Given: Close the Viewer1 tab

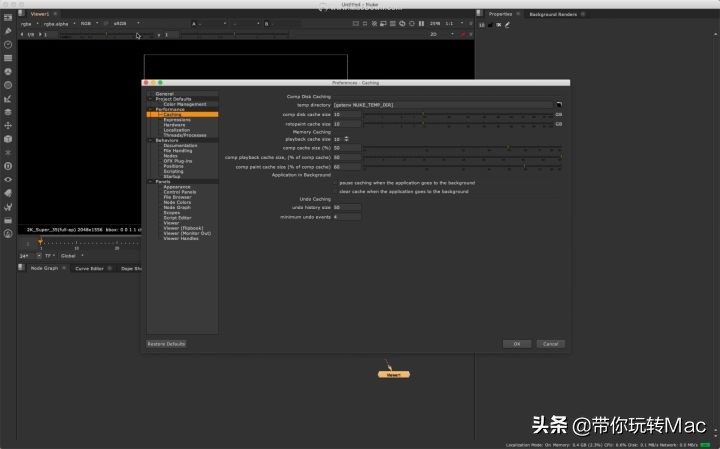Looking at the screenshot, I should (x=55, y=14).
